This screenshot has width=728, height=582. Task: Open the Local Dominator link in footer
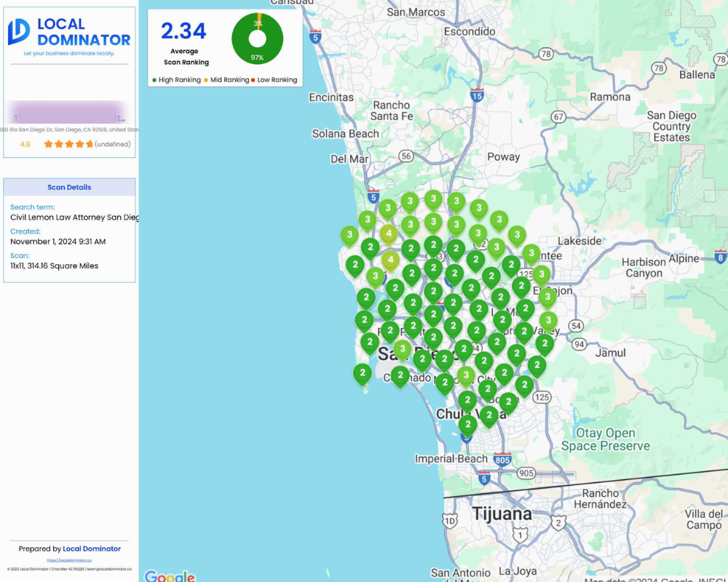[92, 549]
